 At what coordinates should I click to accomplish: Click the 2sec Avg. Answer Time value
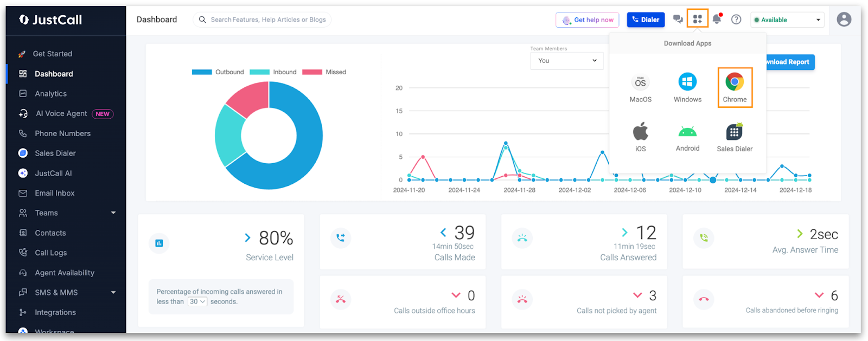(824, 234)
